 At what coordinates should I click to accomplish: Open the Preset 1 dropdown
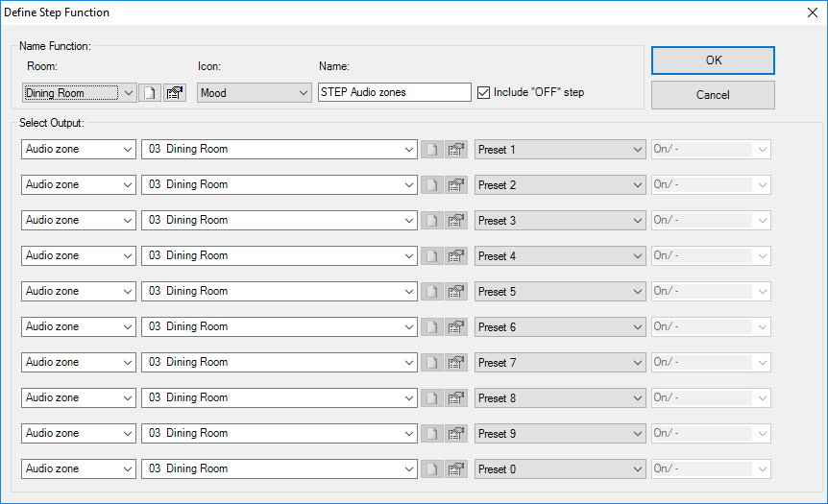click(560, 150)
